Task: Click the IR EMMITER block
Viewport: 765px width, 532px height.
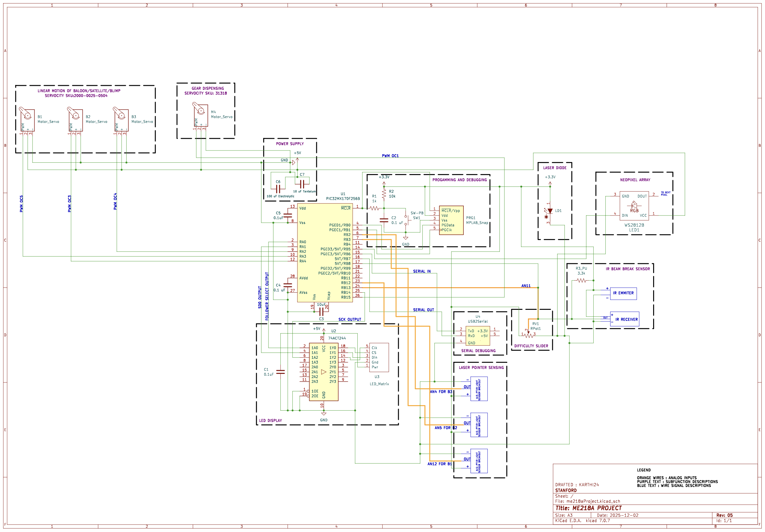Action: click(623, 294)
